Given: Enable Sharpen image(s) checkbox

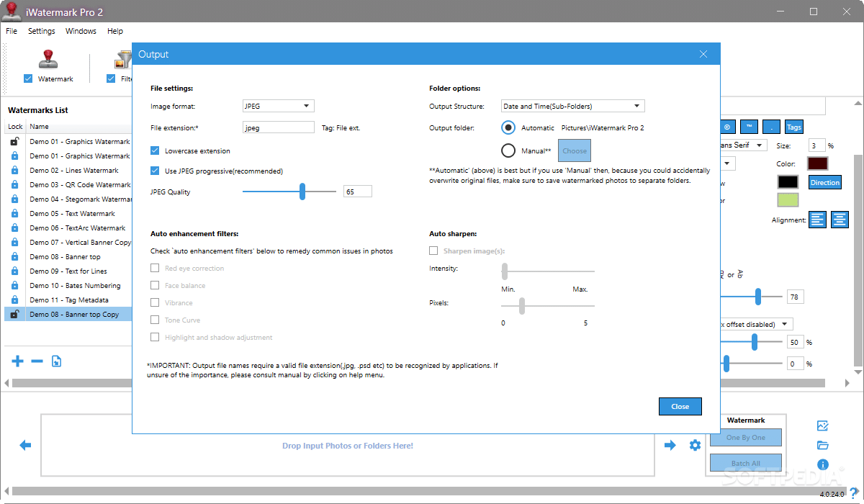Looking at the screenshot, I should [x=433, y=251].
